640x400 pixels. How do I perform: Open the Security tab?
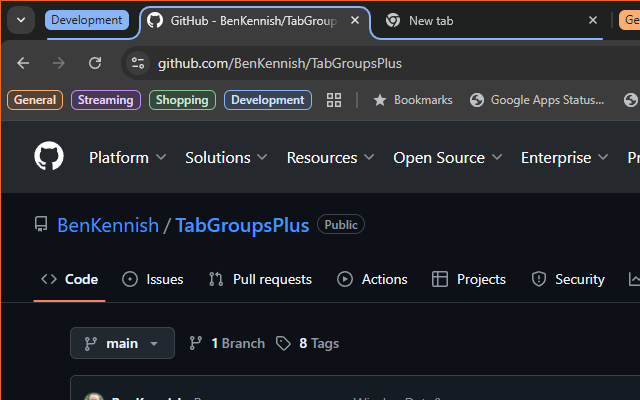[568, 280]
